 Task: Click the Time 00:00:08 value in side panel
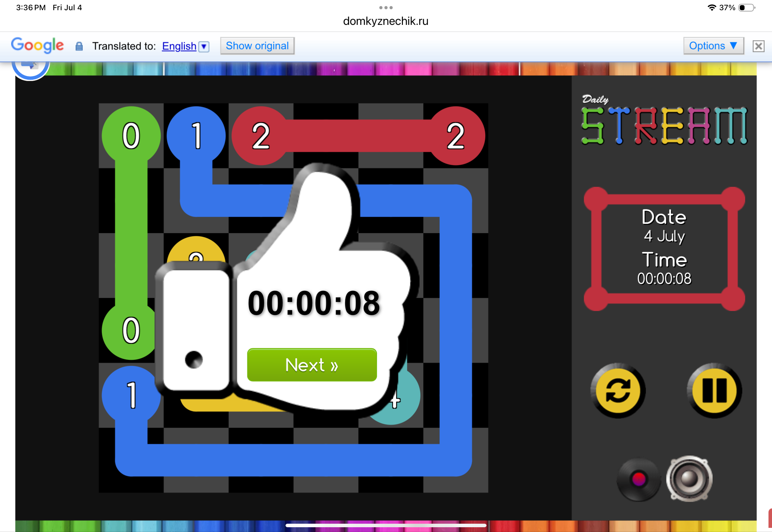coord(664,279)
